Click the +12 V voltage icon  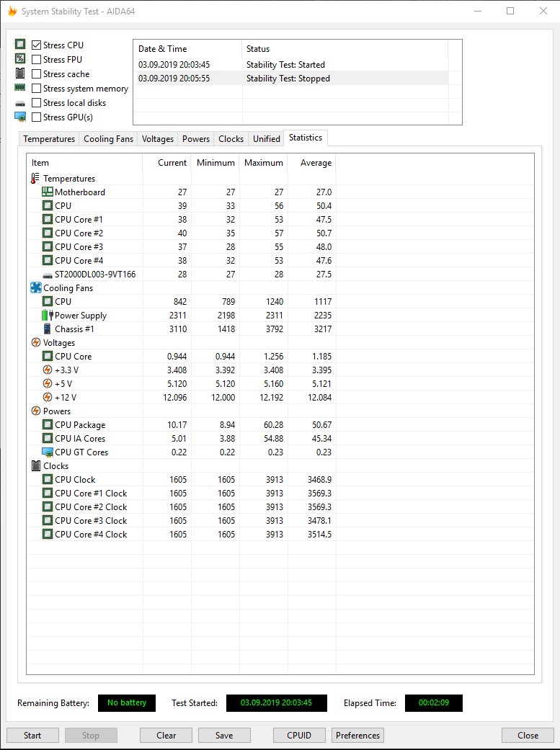coord(48,397)
